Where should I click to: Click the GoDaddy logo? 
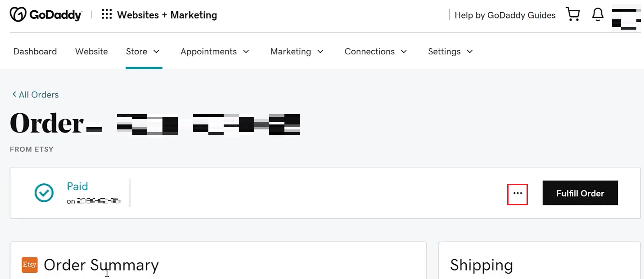tap(46, 15)
